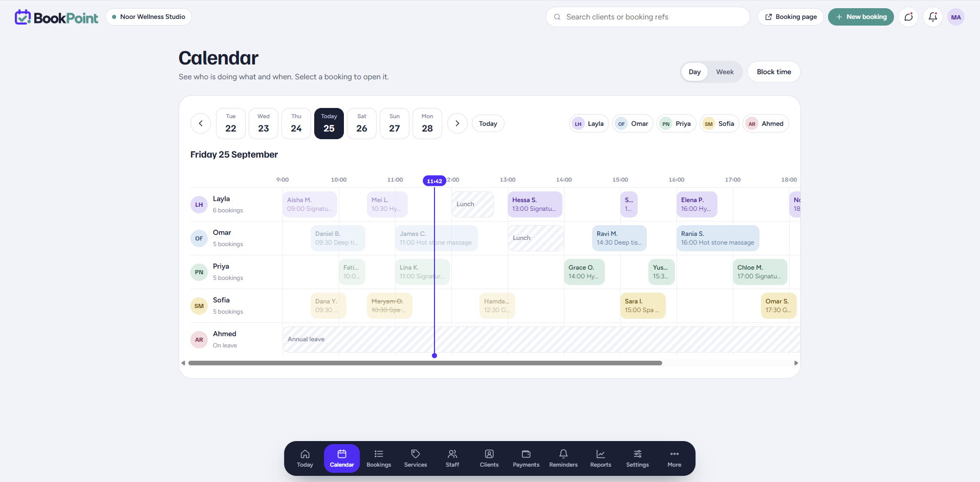Open the Staff section

[x=452, y=458]
